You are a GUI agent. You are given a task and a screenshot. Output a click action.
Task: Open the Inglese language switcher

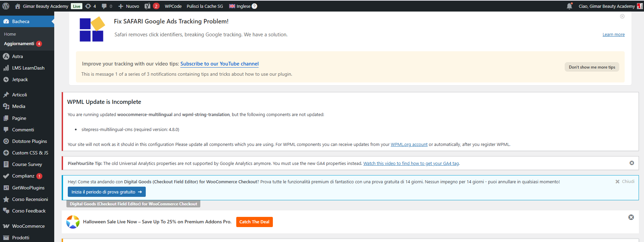point(240,6)
